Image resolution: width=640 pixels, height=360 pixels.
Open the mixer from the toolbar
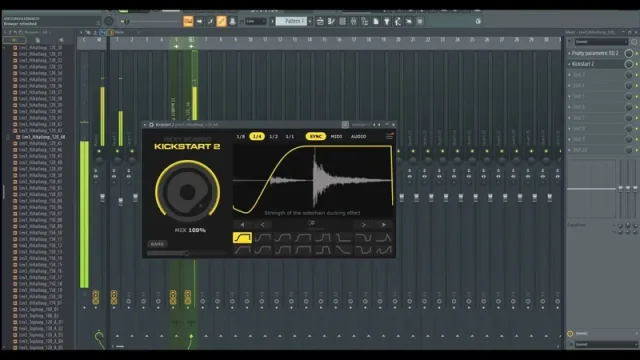pyautogui.click(x=353, y=21)
